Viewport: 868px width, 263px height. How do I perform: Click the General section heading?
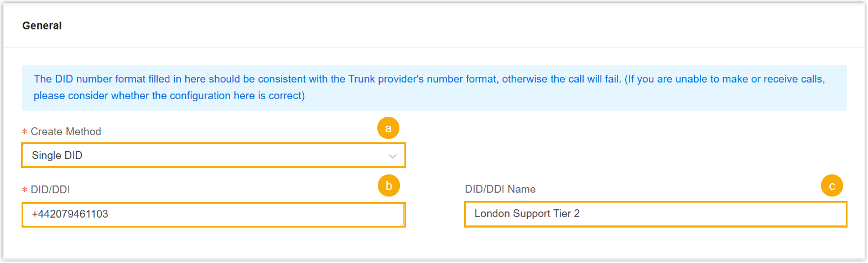tap(42, 26)
